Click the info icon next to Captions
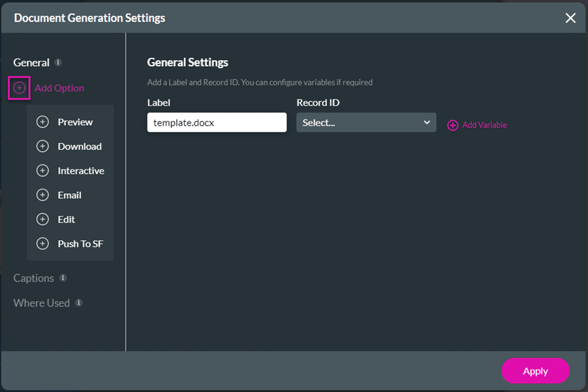 click(63, 278)
